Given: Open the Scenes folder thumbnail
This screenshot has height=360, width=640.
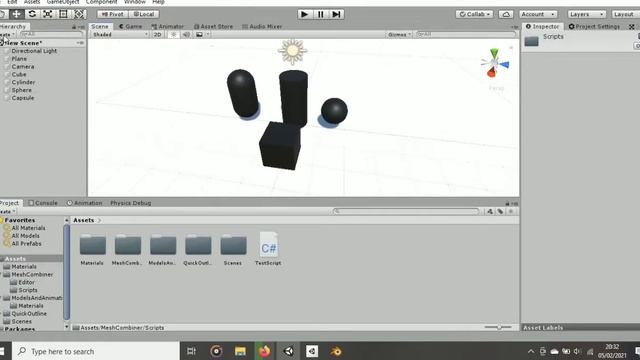Looking at the screenshot, I should click(x=233, y=245).
